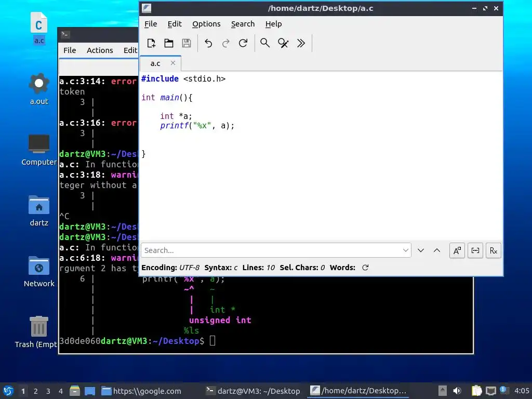Find the previous search match
This screenshot has height=399, width=532.
[x=437, y=250]
